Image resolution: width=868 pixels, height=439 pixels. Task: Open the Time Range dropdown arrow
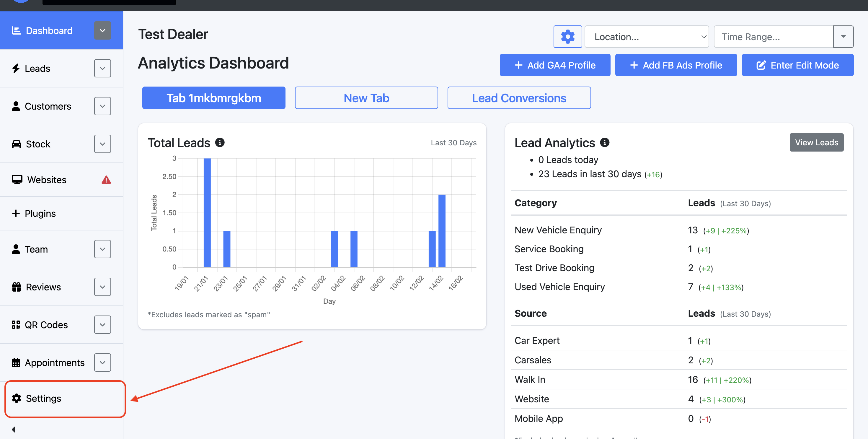(843, 36)
